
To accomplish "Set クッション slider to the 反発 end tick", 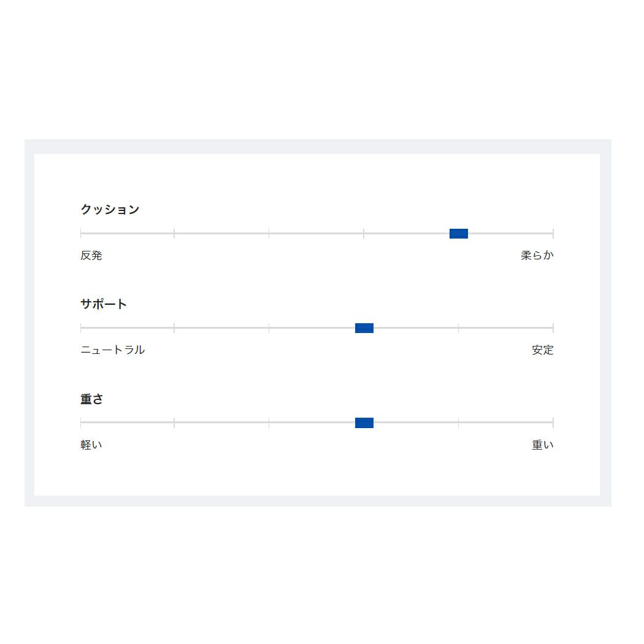I will coord(81,234).
